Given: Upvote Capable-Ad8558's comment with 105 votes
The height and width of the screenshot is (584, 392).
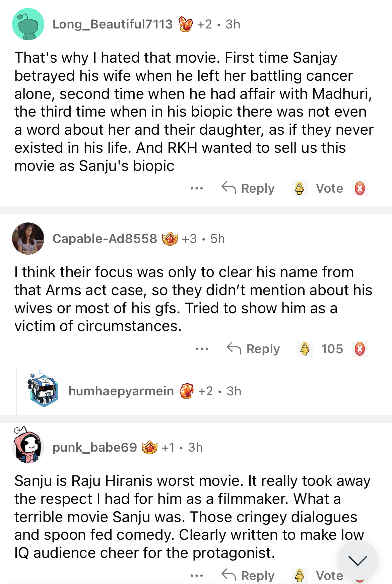Looking at the screenshot, I should pyautogui.click(x=305, y=349).
